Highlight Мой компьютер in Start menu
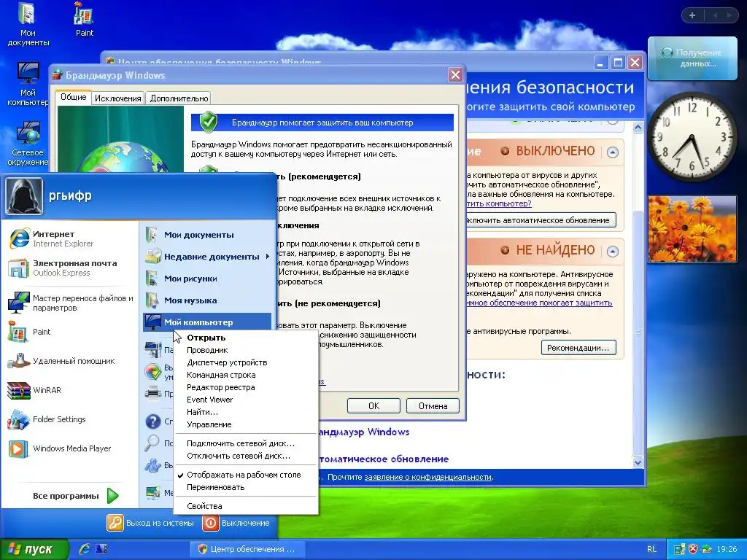The width and height of the screenshot is (747, 560). click(206, 322)
